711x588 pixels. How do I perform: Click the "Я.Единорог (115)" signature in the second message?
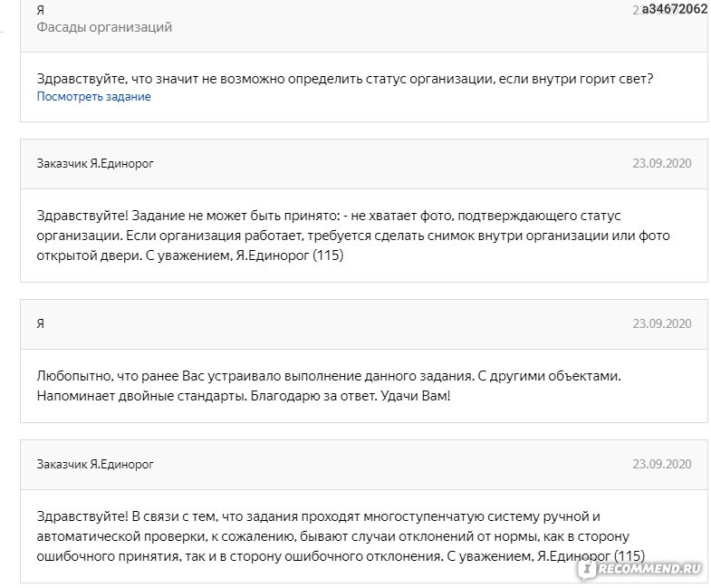(290, 255)
